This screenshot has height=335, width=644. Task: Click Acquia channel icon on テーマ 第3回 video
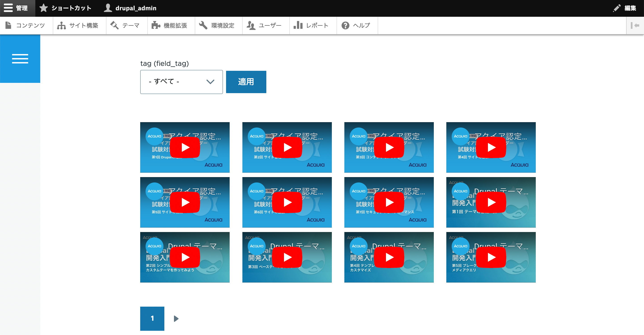pyautogui.click(x=256, y=246)
